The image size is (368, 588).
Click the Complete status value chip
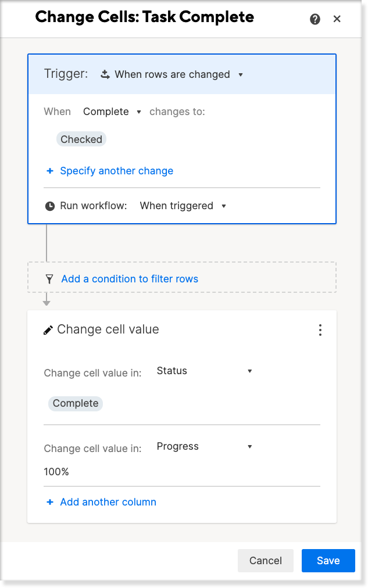click(x=76, y=403)
